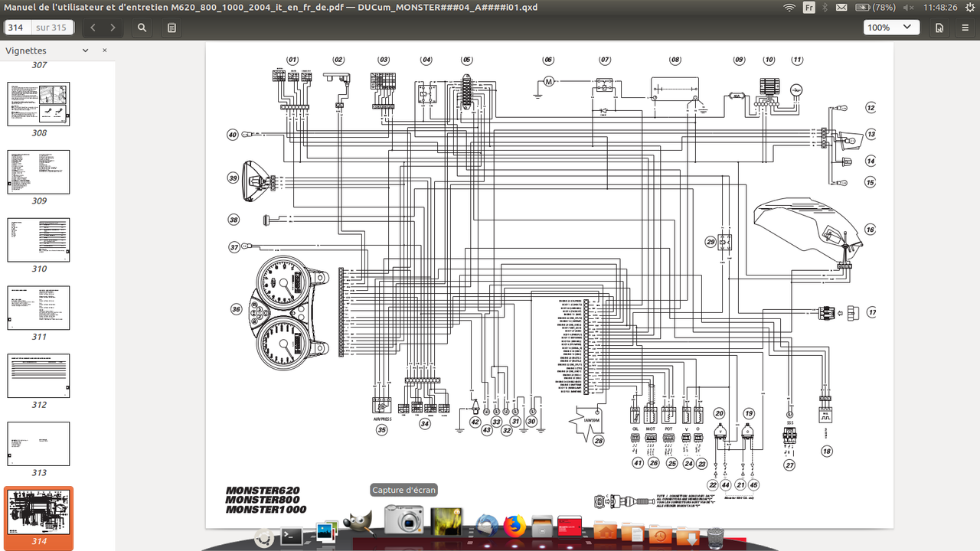Screen dimensions: 980x551
Task: Open the screenshot camera app
Action: pyautogui.click(x=403, y=519)
